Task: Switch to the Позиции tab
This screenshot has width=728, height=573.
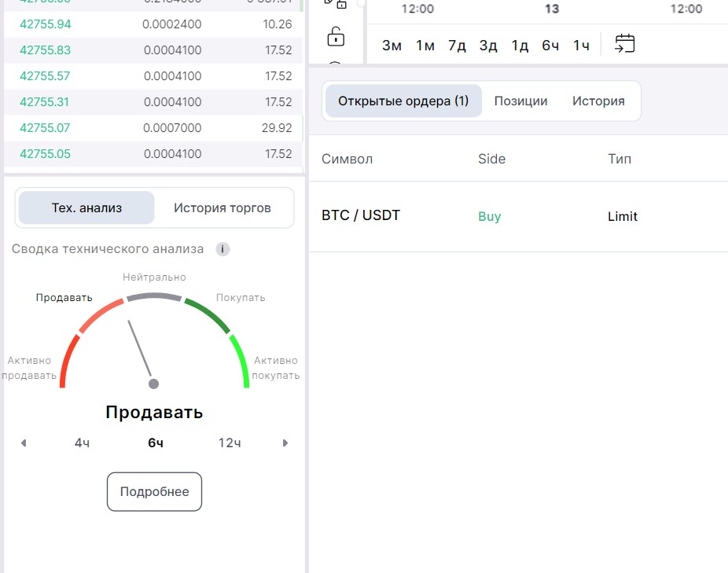Action: tap(520, 101)
